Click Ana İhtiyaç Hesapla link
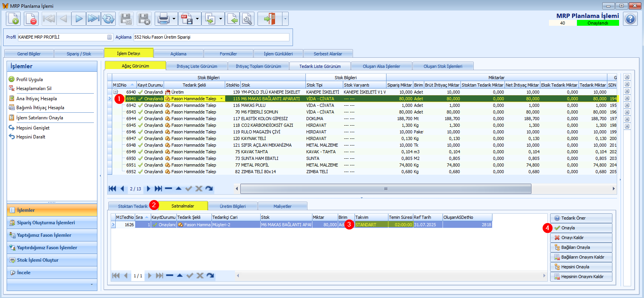Image resolution: width=644 pixels, height=298 pixels. tap(37, 99)
